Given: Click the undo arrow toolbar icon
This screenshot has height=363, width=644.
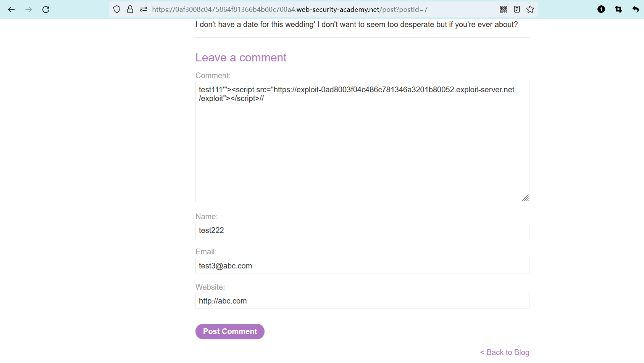Looking at the screenshot, I should pyautogui.click(x=636, y=10).
